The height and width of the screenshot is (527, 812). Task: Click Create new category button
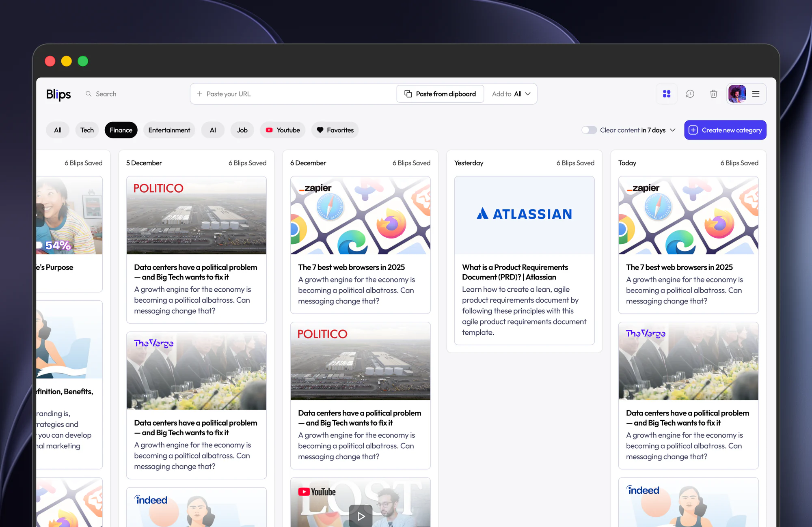pyautogui.click(x=725, y=130)
